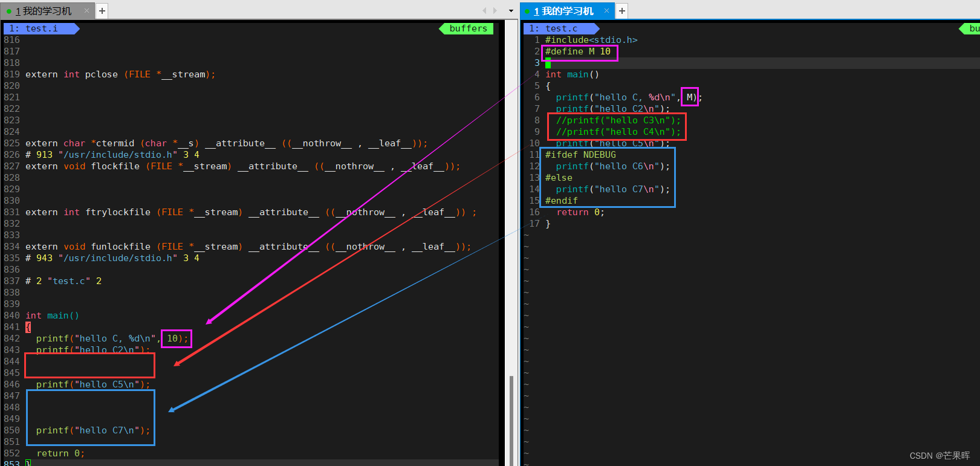Image resolution: width=980 pixels, height=466 pixels.
Task: Click the #endif directive
Action: pyautogui.click(x=562, y=201)
